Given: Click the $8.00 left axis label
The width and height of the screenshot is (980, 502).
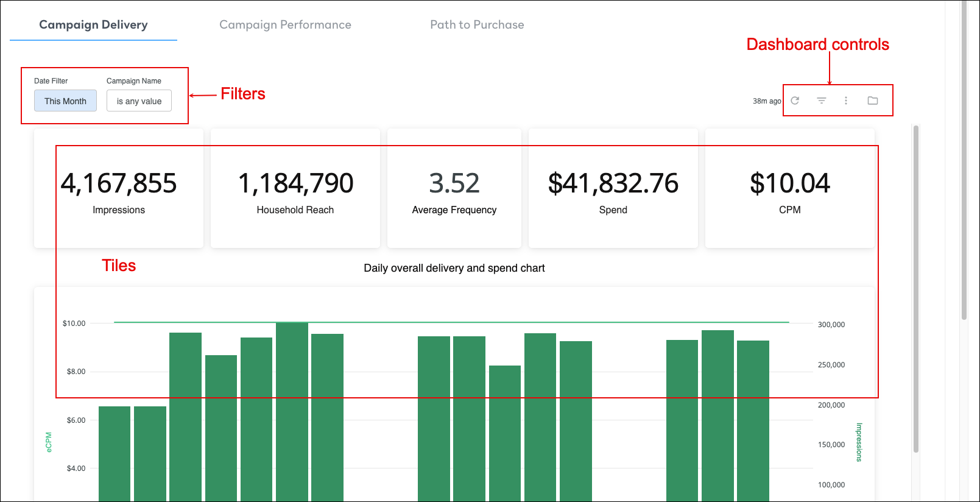Looking at the screenshot, I should (x=76, y=372).
